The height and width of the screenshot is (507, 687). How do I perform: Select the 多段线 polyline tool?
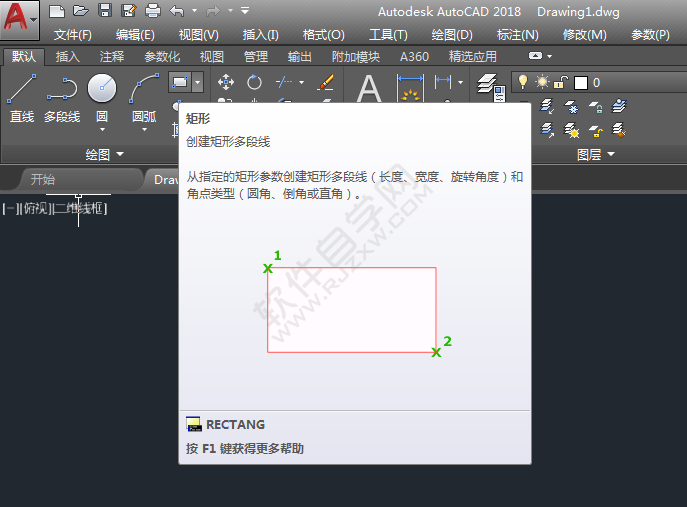[x=62, y=99]
